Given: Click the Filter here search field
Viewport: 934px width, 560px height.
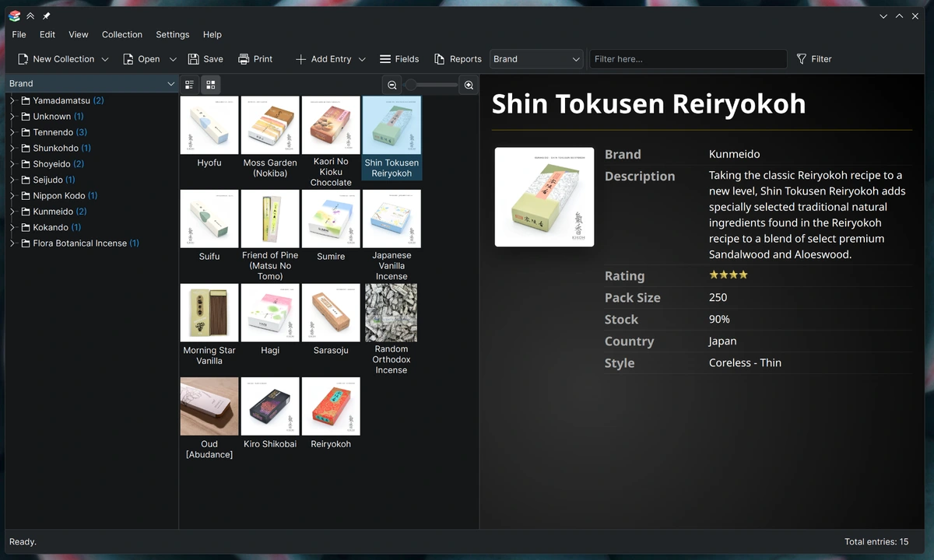Looking at the screenshot, I should [688, 59].
